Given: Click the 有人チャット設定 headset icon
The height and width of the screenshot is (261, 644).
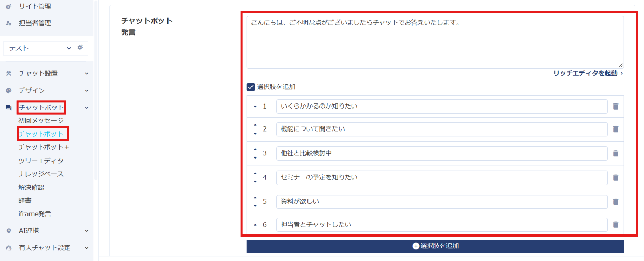Looking at the screenshot, I should coord(8,248).
